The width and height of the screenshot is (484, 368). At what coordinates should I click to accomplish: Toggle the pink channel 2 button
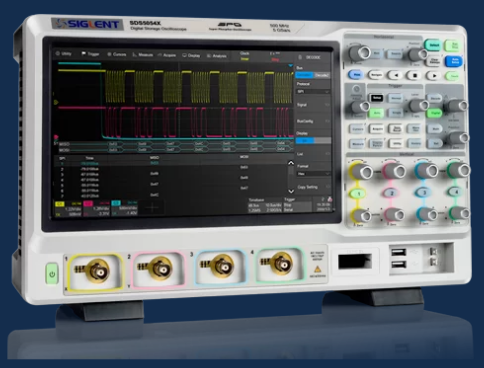pyautogui.click(x=392, y=193)
